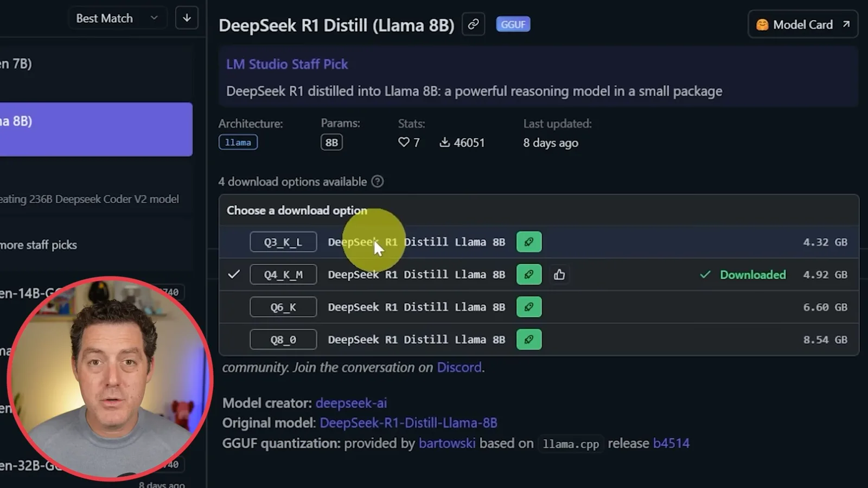The height and width of the screenshot is (488, 868).
Task: Select the Q8_0 quantization tag
Action: [283, 339]
